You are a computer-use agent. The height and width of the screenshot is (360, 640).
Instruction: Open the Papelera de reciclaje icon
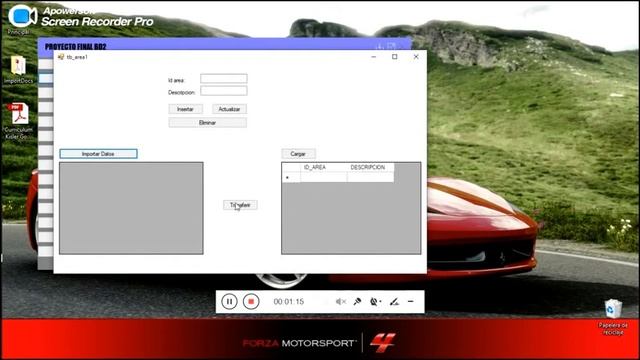613,317
